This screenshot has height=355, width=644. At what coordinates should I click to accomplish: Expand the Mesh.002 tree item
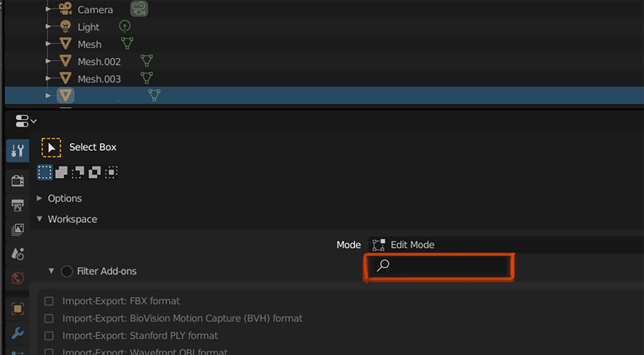(48, 61)
